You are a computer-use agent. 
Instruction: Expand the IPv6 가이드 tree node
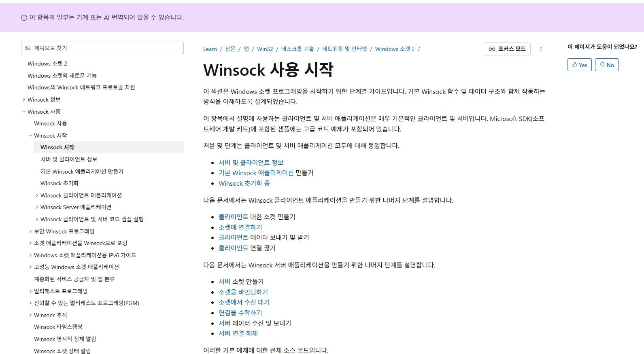coord(30,255)
